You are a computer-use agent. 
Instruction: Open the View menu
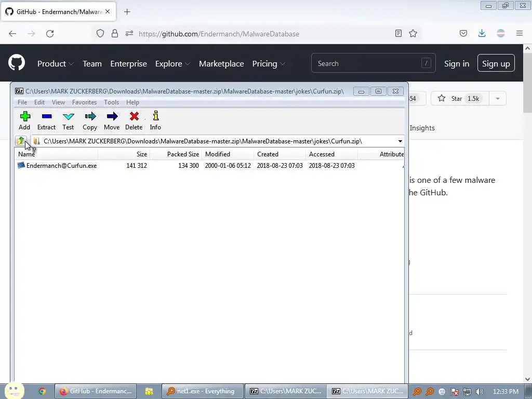click(58, 102)
